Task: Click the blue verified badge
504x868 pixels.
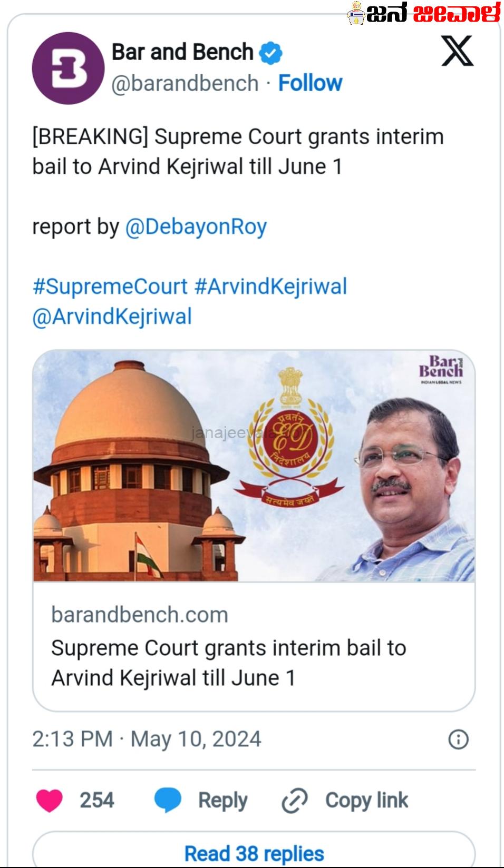Action: click(x=271, y=53)
